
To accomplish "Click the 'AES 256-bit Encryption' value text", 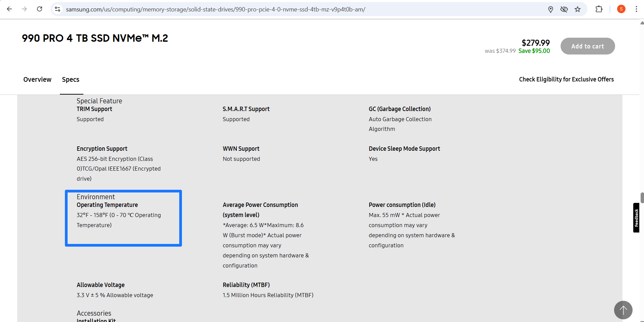I will coord(118,169).
